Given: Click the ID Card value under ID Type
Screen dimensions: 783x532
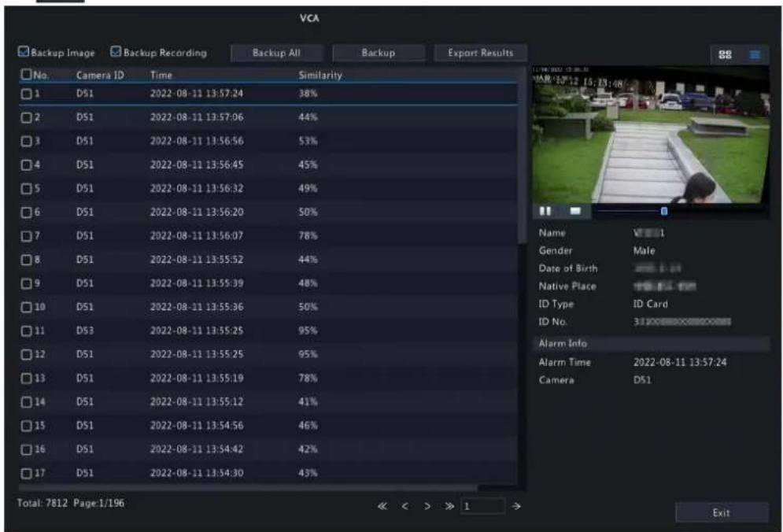Looking at the screenshot, I should (x=650, y=305).
